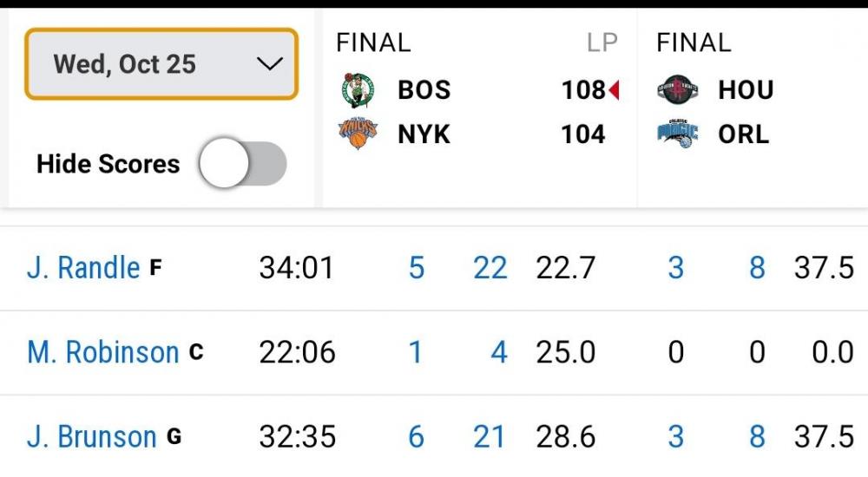Image resolution: width=868 pixels, height=477 pixels.
Task: Click the New York Knicks logo
Action: (358, 134)
